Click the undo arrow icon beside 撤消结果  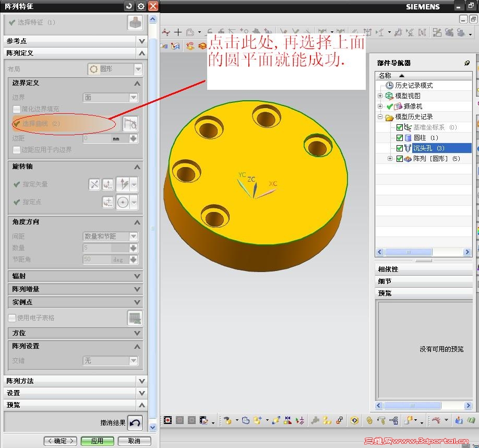135,423
